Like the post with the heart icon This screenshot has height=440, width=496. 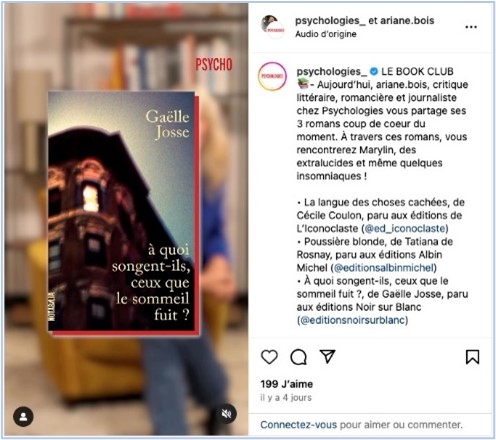[269, 357]
